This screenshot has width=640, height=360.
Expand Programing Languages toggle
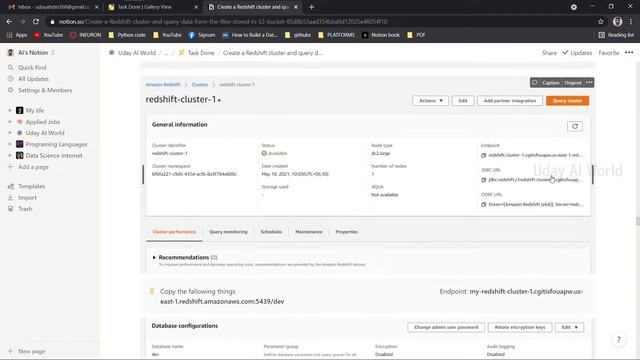tap(10, 144)
